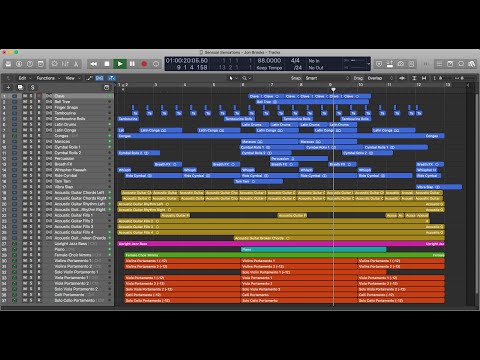Open the Drag Overlap dropdown
The image size is (480, 360).
(x=380, y=78)
